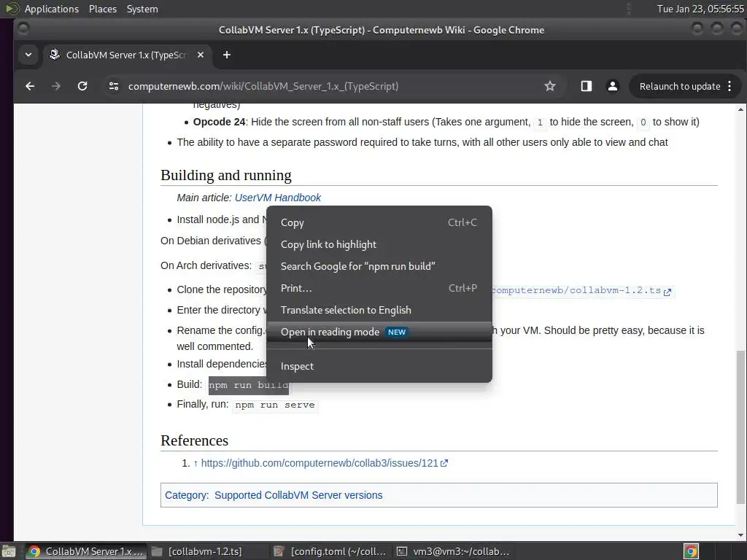Screen dimensions: 747x560
Task: Select Search Google for "npm run build"
Action: pos(379,266)
